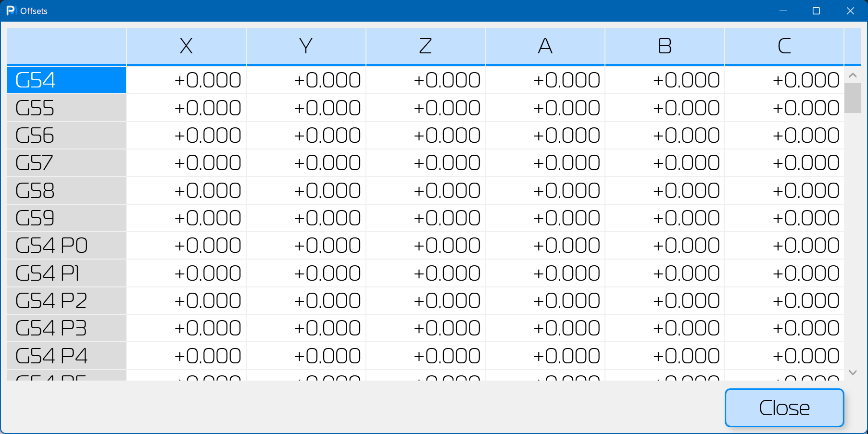Select the G54 P4 row header

tap(66, 356)
